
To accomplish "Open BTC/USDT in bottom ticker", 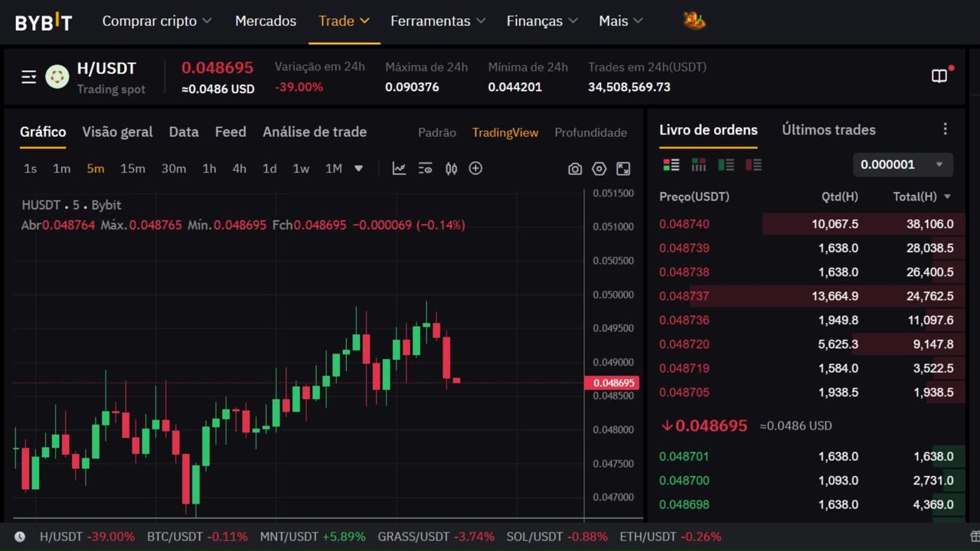I will pyautogui.click(x=198, y=536).
